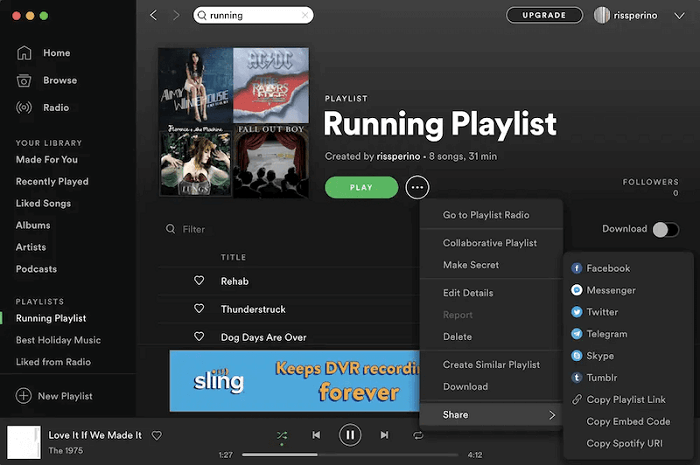
Task: Open Best Holiday Music playlist
Action: pos(58,340)
